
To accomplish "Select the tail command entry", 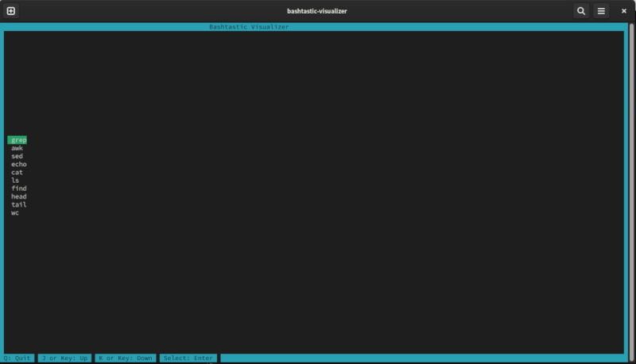I will pos(18,205).
